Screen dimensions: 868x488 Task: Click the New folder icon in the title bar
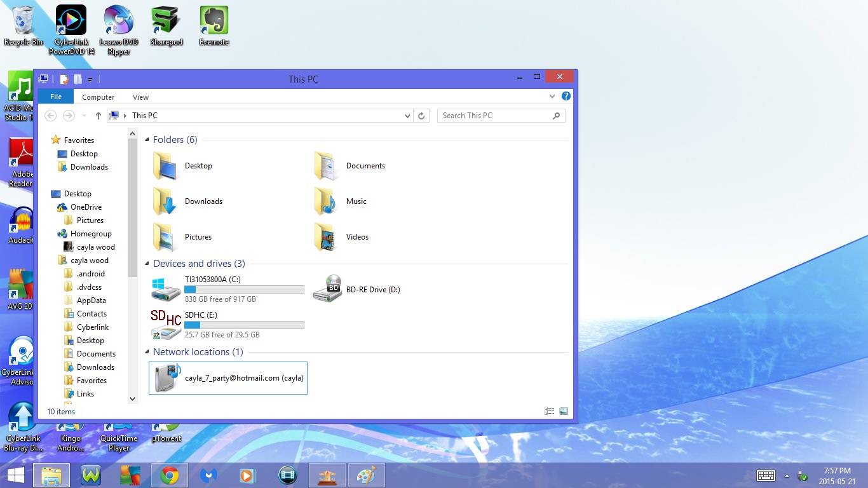tap(78, 79)
